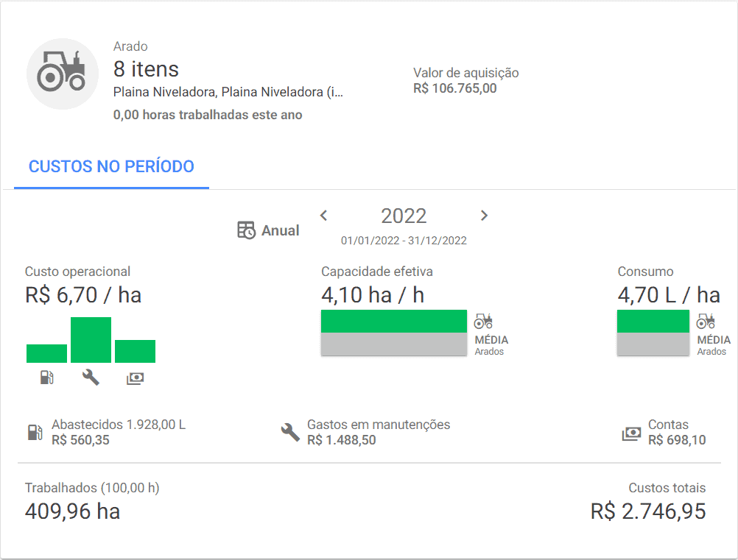Click banknote icon beside Contas

631,433
